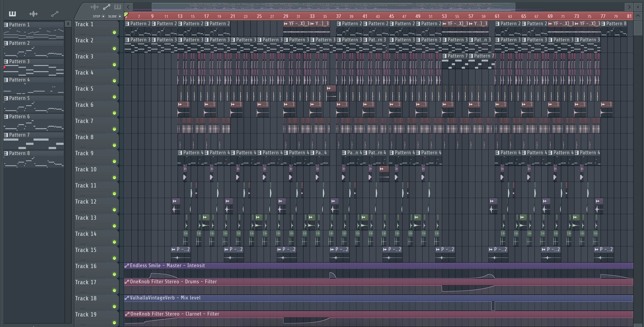Select first impact clip on Track 12

pos(176,206)
